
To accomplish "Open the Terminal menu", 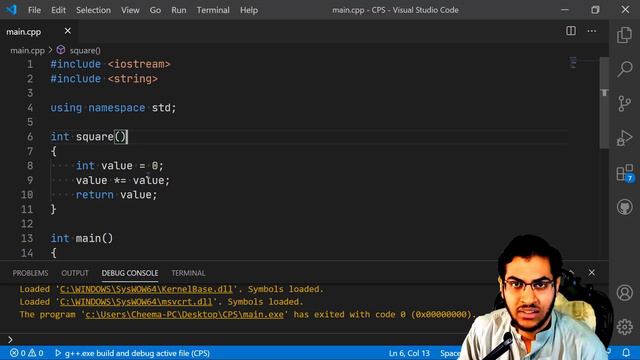I will tap(213, 10).
